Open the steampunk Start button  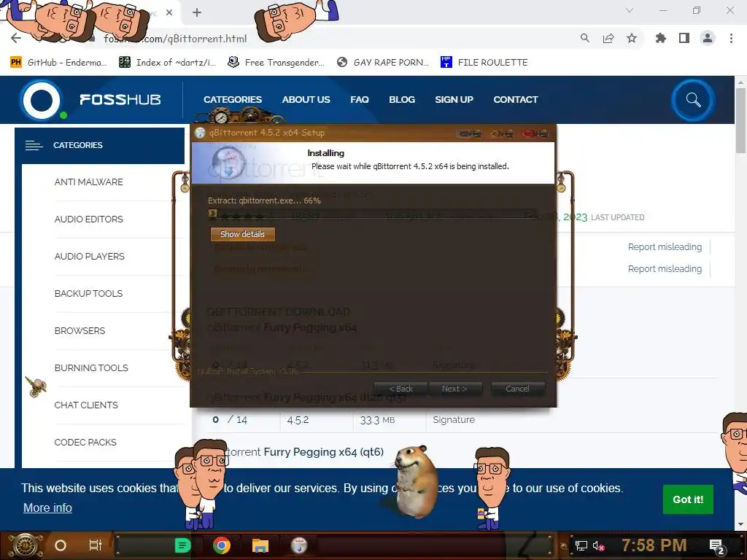click(x=25, y=545)
